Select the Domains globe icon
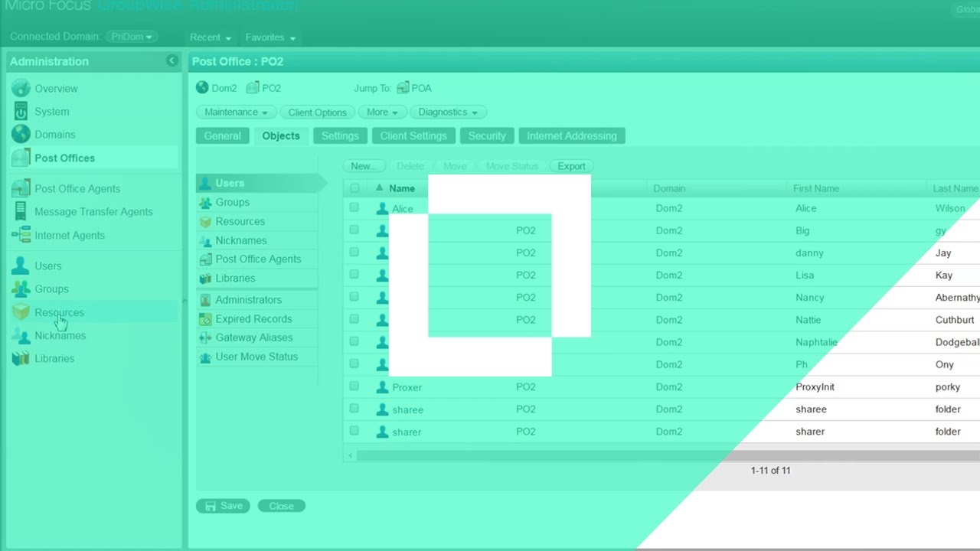Screen dimensions: 980x551 pyautogui.click(x=21, y=134)
